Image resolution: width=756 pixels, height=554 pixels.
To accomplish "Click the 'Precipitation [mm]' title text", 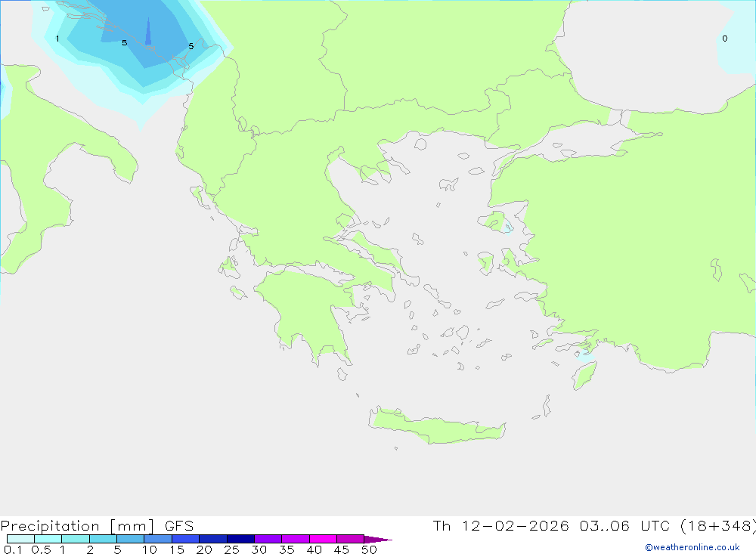I will point(77,526).
